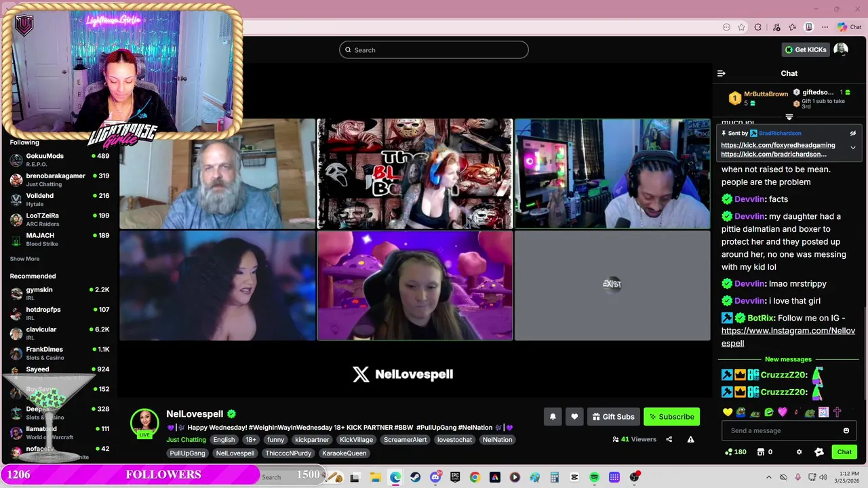The image size is (868, 488).
Task: Open the share icon next to Viewers
Action: tap(669, 439)
